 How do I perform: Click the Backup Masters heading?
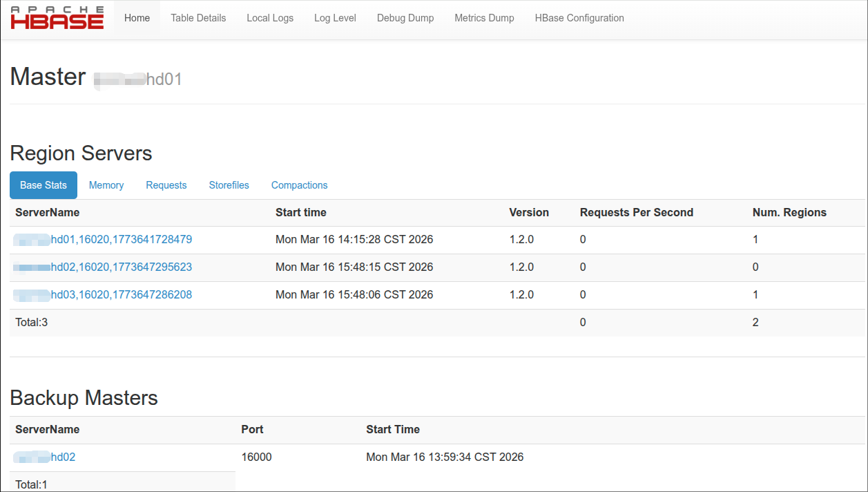84,397
